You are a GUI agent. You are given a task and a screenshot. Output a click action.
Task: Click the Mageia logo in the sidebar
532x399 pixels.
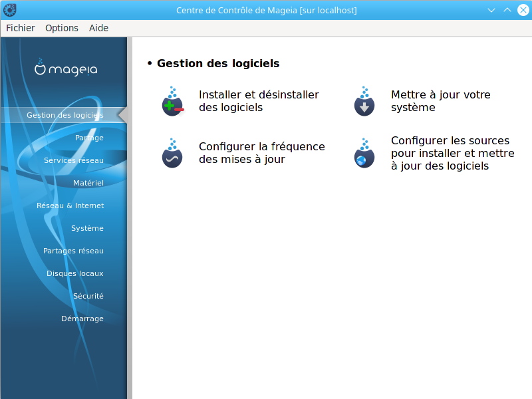tap(66, 67)
